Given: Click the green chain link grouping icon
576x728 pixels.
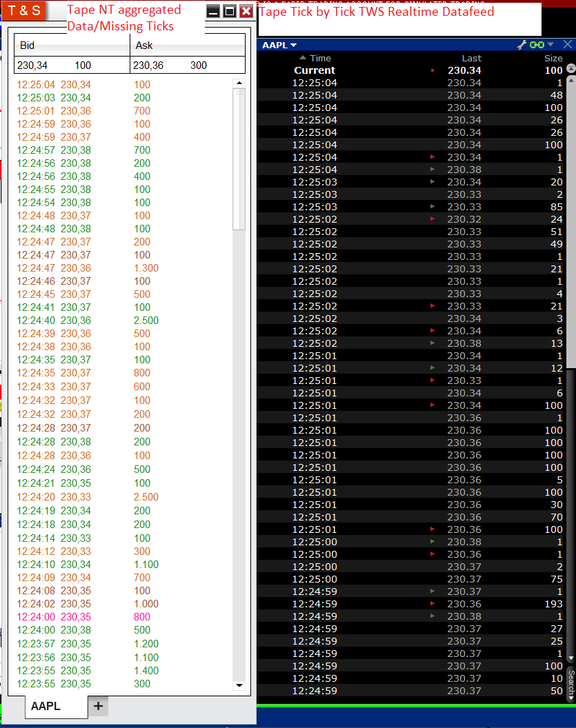Looking at the screenshot, I should (x=537, y=45).
